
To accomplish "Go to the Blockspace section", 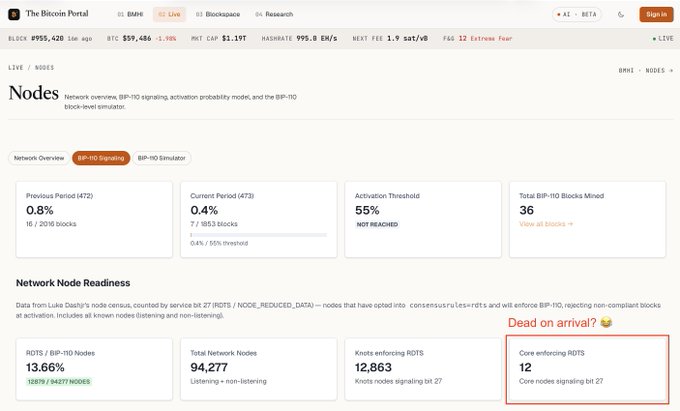I will tap(218, 14).
